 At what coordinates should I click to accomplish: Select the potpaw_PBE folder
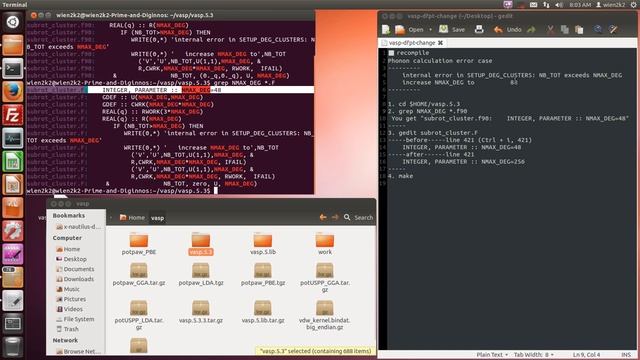[x=139, y=244]
